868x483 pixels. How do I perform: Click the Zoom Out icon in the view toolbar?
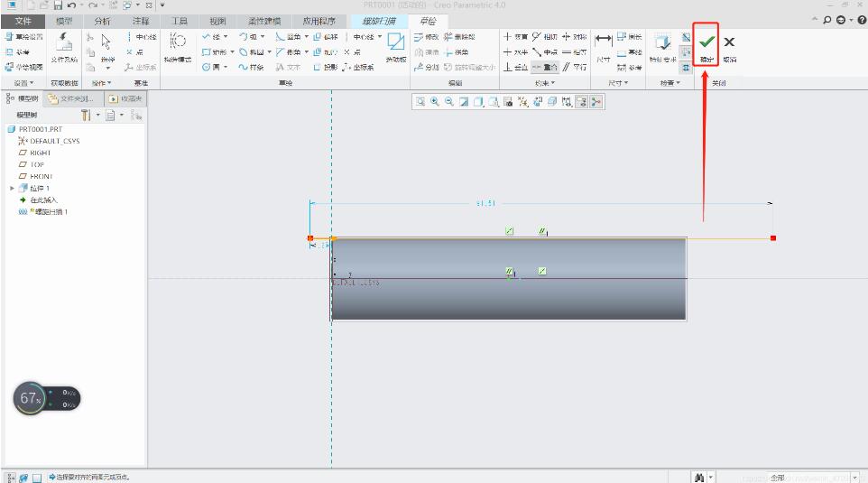[x=449, y=102]
